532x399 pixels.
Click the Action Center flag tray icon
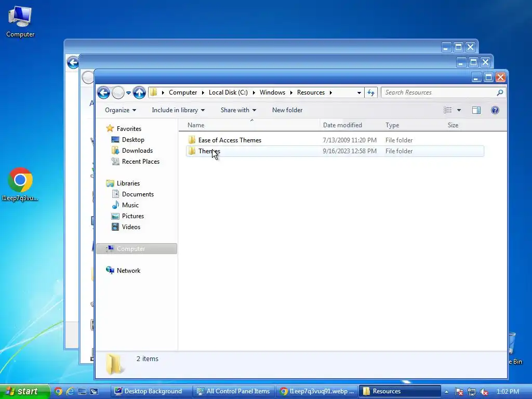click(459, 392)
